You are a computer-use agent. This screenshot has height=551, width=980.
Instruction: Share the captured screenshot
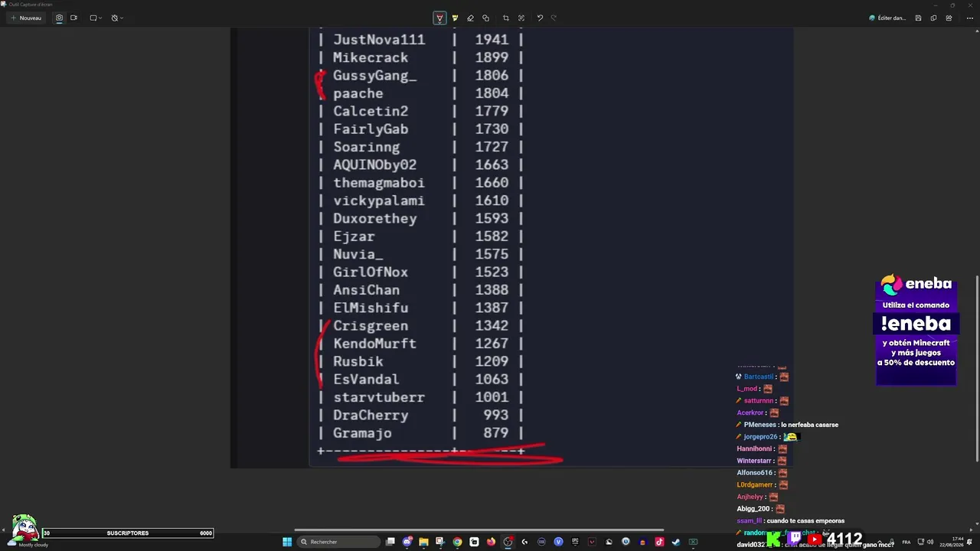[949, 18]
